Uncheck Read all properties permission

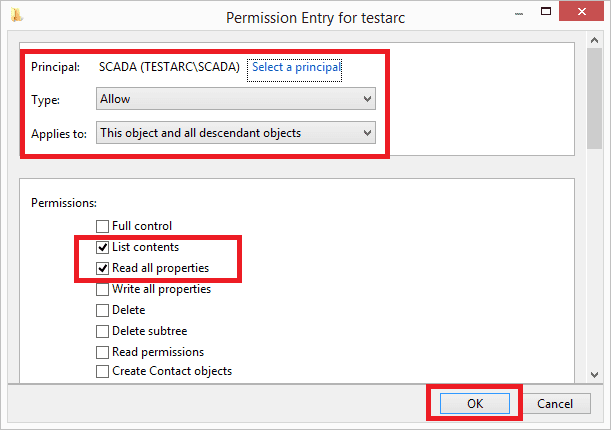click(x=103, y=268)
